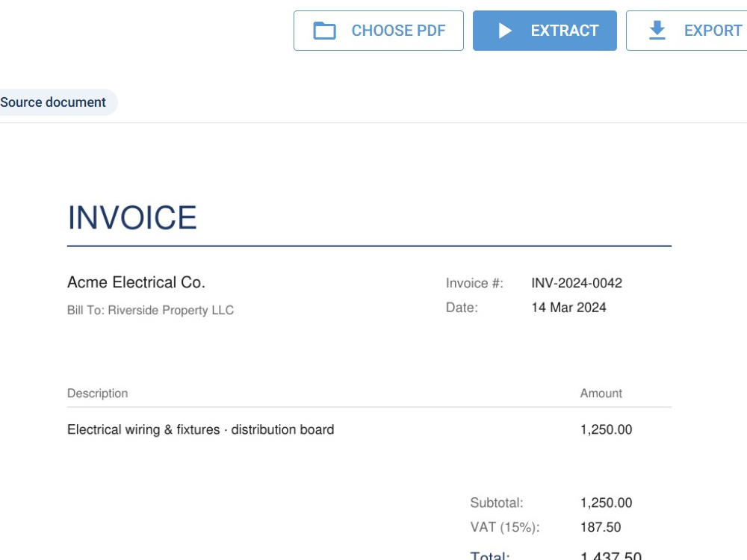Click the download arrow icon on Export
This screenshot has height=560, width=747.
click(x=657, y=30)
